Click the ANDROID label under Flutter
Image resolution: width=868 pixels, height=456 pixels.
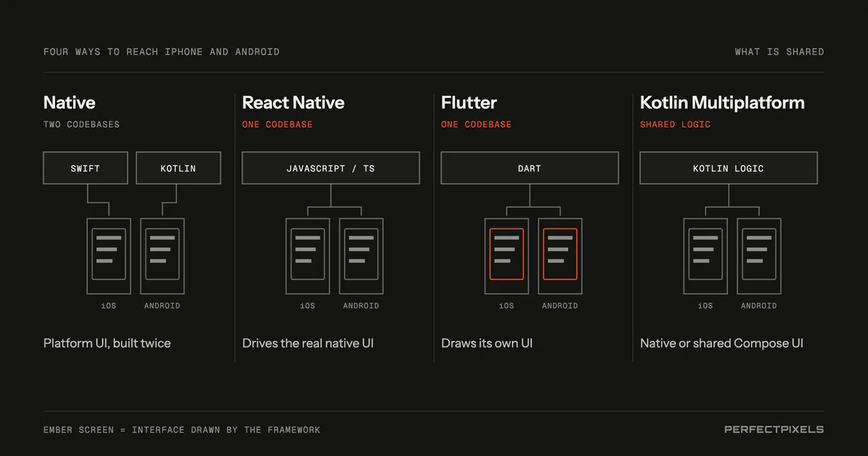coord(560,306)
